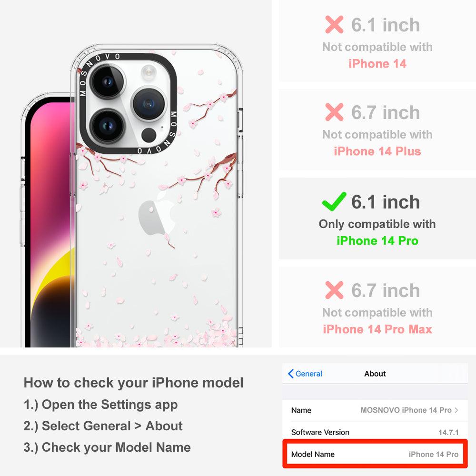The width and height of the screenshot is (476, 476).
Task: Click the green iPhone 14 Pro text
Action: tap(377, 241)
